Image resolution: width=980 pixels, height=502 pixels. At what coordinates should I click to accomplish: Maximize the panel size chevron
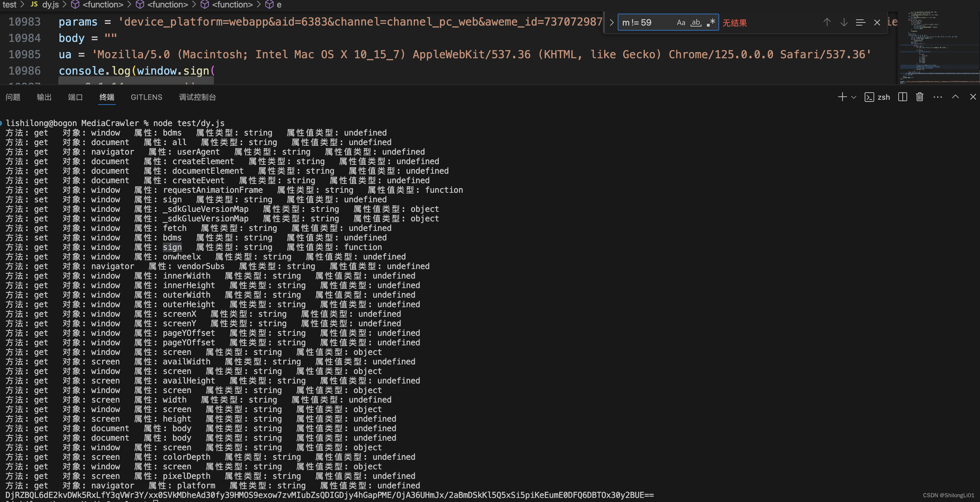955,97
